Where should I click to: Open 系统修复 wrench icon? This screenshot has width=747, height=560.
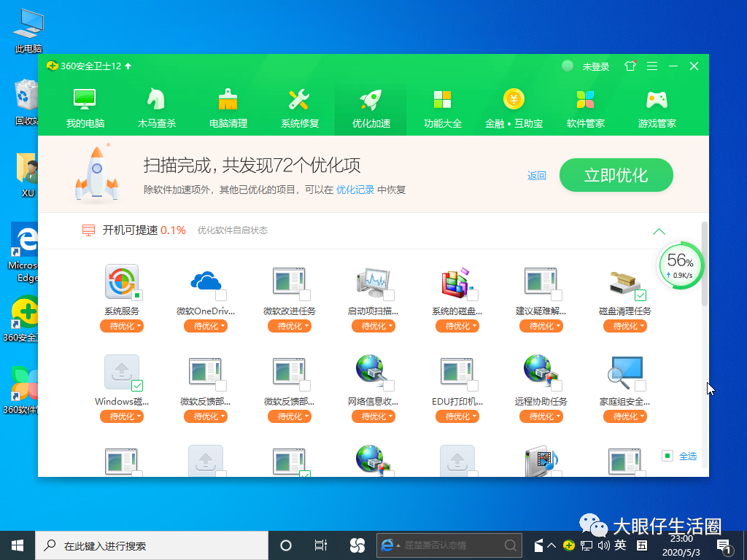(x=300, y=109)
